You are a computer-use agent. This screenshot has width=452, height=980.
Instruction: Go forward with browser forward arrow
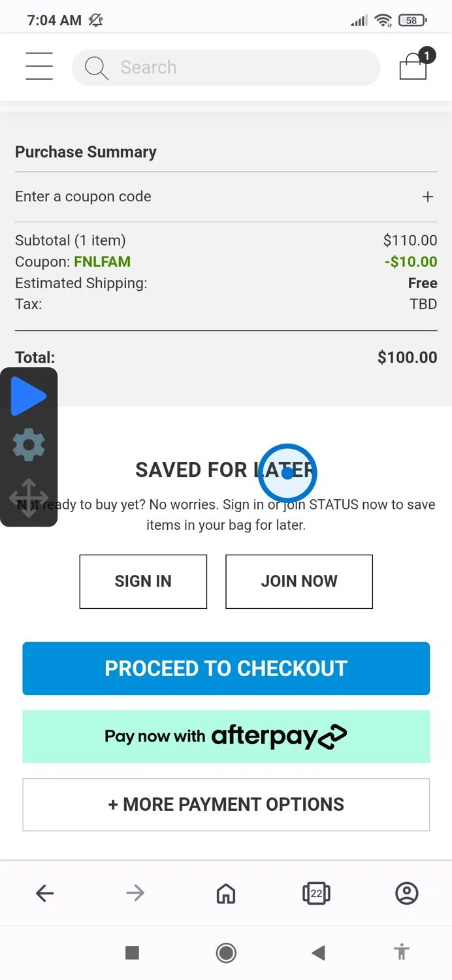click(135, 893)
